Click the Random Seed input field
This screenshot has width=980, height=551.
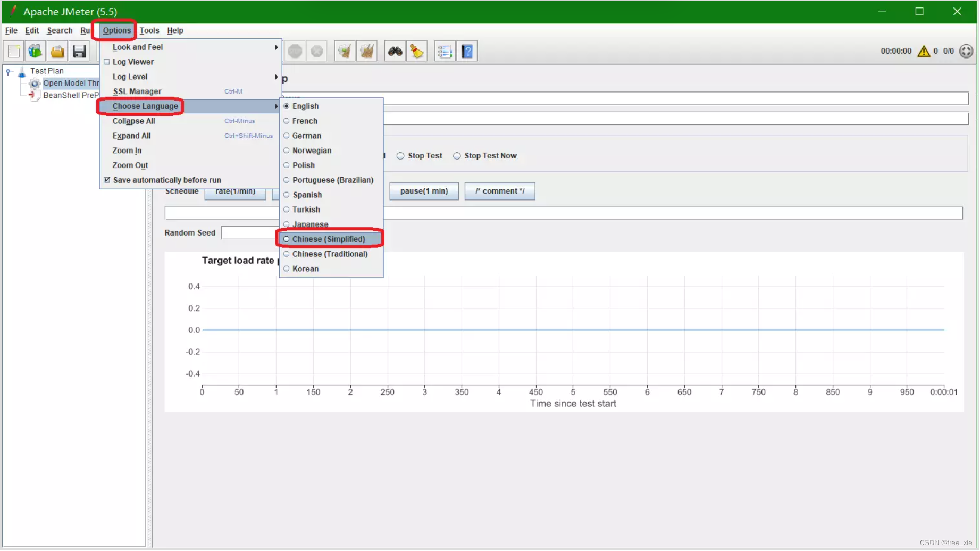pyautogui.click(x=250, y=233)
